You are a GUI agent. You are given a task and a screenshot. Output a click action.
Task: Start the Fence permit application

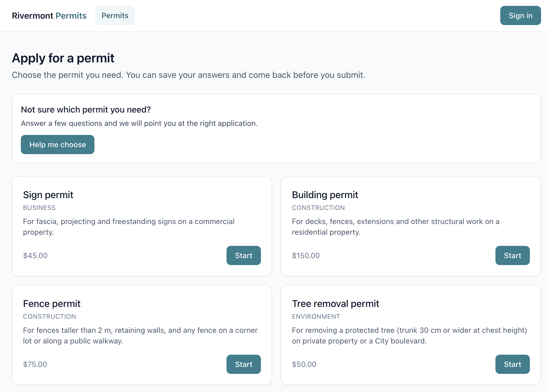(244, 364)
